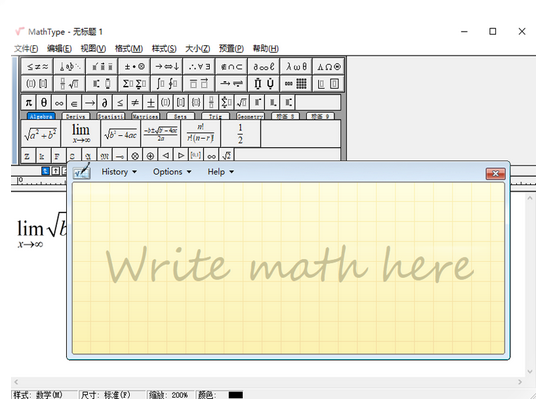Insert the plus-minus symbol in small bar
This screenshot has width=541, height=409.
click(x=150, y=103)
